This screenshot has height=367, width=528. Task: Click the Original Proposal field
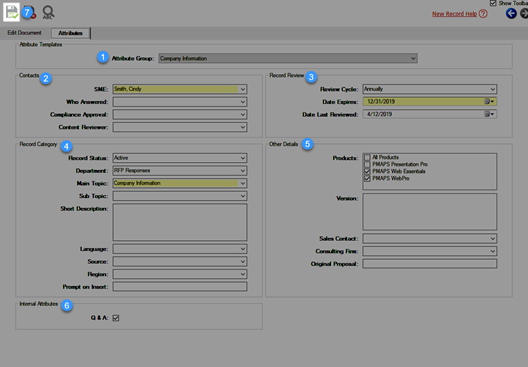(x=430, y=264)
